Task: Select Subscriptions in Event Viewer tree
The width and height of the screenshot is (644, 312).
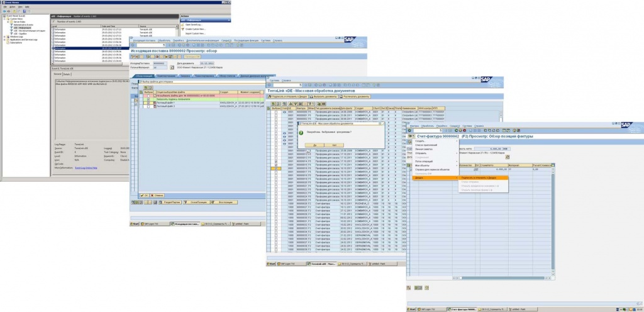Action: click(x=16, y=43)
